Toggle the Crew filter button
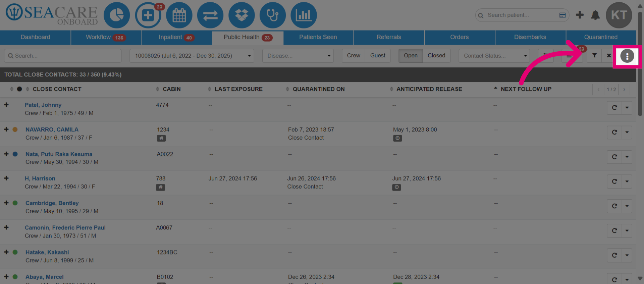644x284 pixels. (x=354, y=56)
